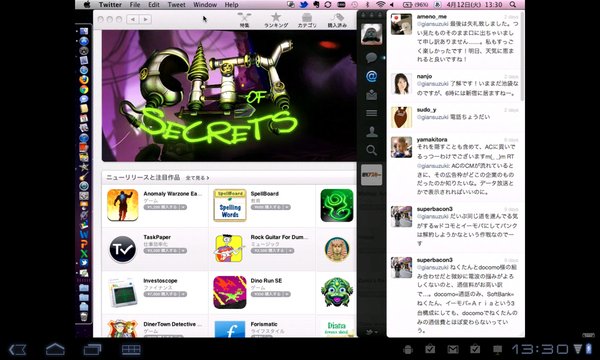
Task: Open the Search magnifier in Twitter sidebar
Action: (371, 150)
